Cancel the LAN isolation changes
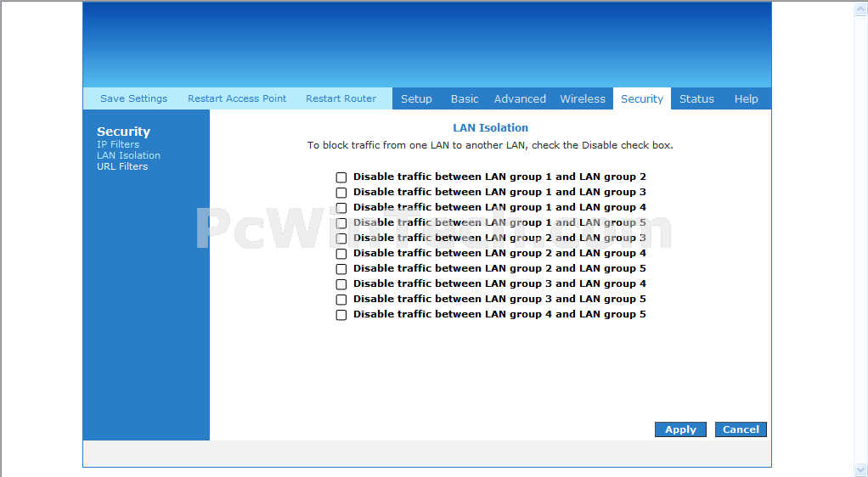The height and width of the screenshot is (477, 868). click(741, 429)
